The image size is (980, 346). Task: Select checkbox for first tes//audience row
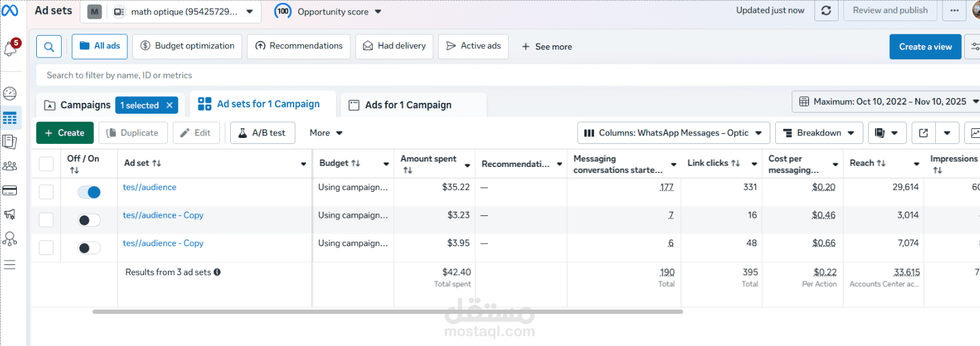click(x=47, y=192)
